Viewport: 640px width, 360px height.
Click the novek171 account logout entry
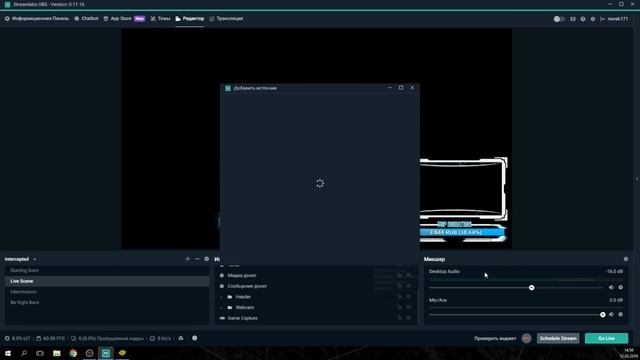614,19
